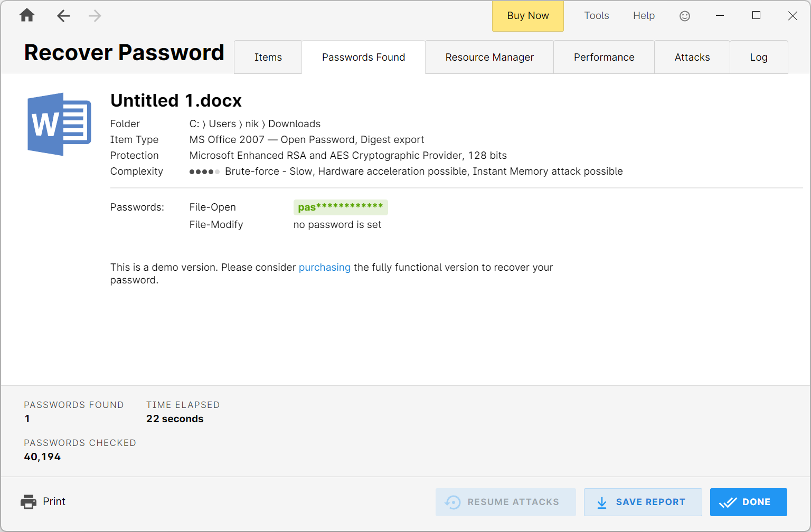The height and width of the screenshot is (532, 811).
Task: Click the 'no password is set' text
Action: [337, 225]
